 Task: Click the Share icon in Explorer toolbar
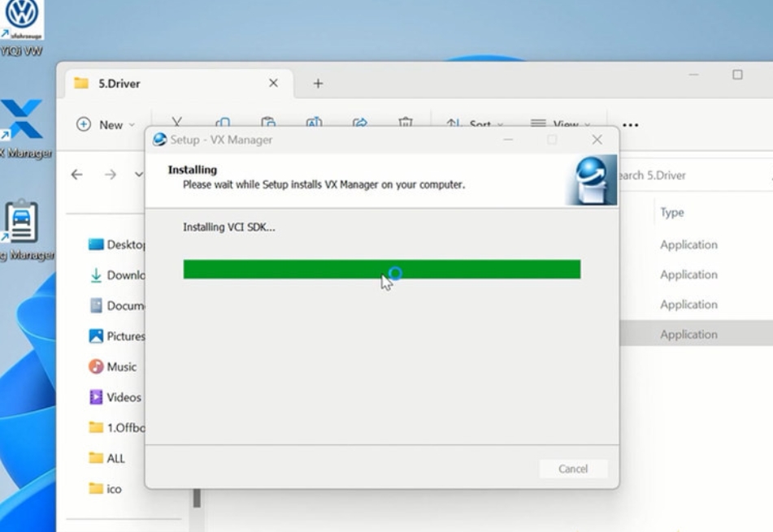[360, 122]
